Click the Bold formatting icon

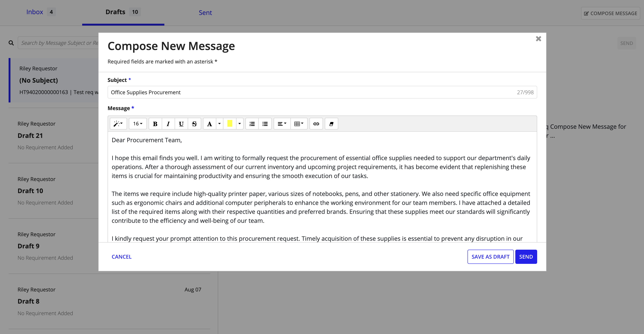[x=155, y=124]
